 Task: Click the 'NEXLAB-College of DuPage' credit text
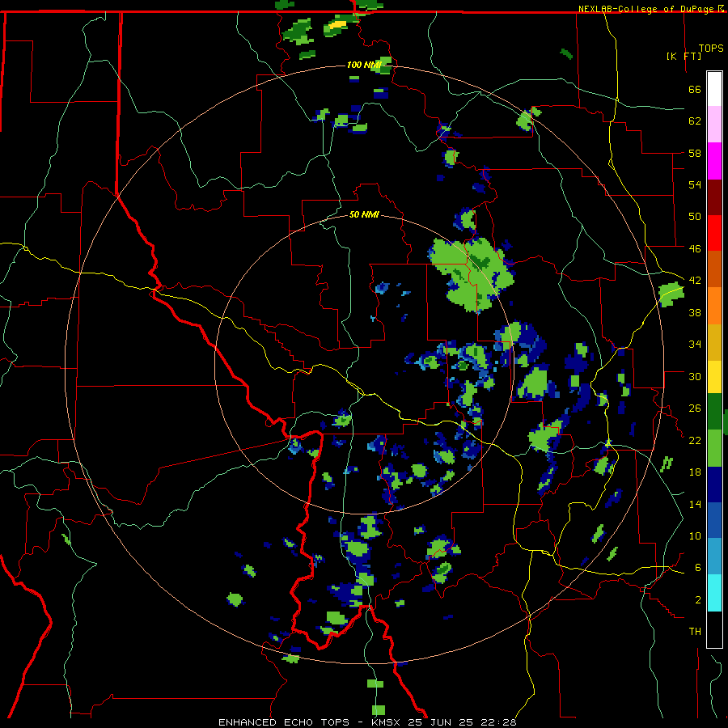tap(647, 9)
